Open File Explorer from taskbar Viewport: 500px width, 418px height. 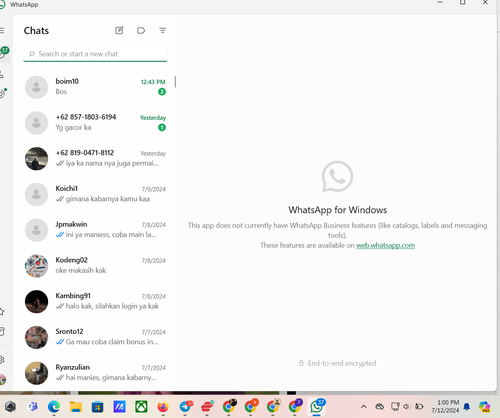[76, 407]
